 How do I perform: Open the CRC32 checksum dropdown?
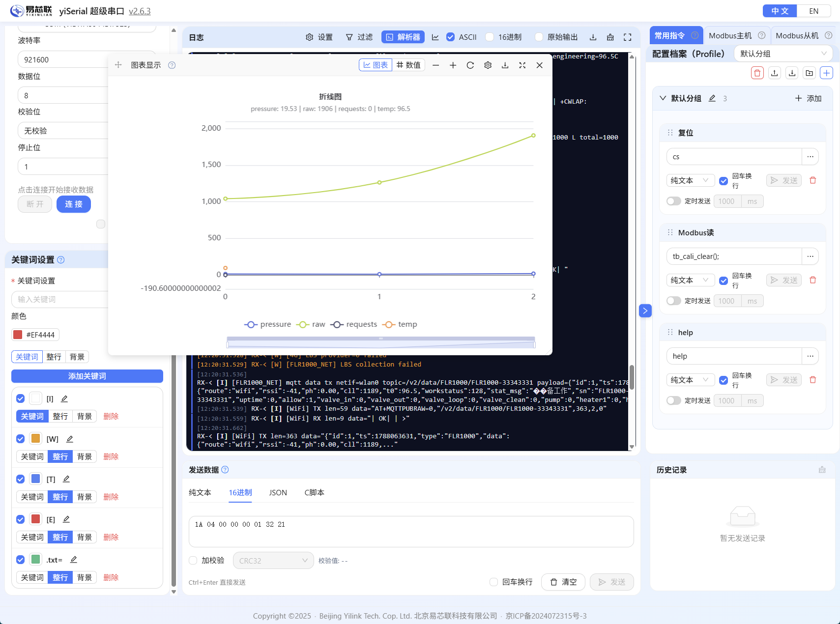pos(273,561)
